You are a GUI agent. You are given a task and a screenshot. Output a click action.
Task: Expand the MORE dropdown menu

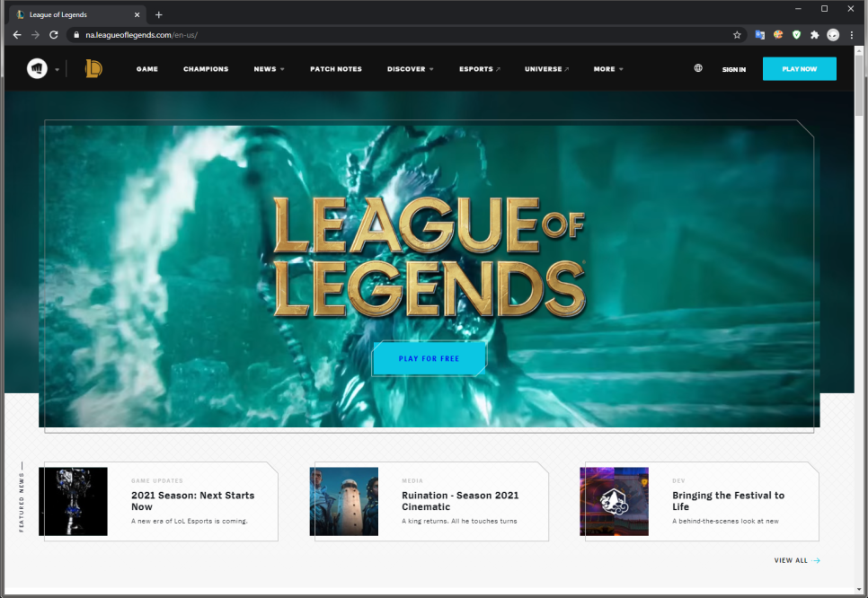click(x=608, y=69)
